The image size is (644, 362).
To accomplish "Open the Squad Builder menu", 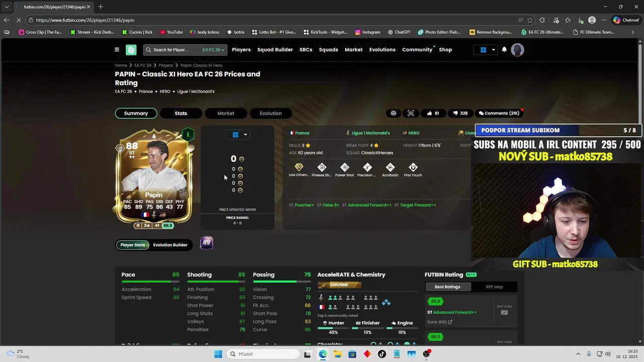I will point(275,50).
